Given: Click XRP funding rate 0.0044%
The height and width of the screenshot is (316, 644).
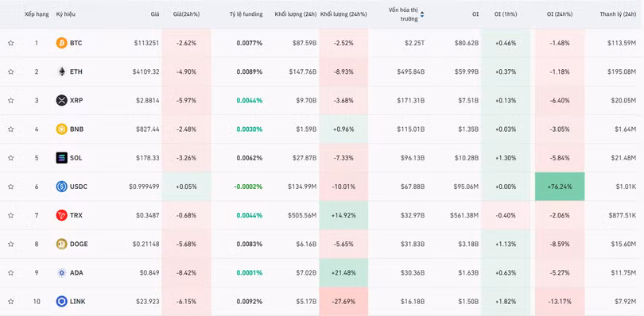Looking at the screenshot, I should 250,100.
